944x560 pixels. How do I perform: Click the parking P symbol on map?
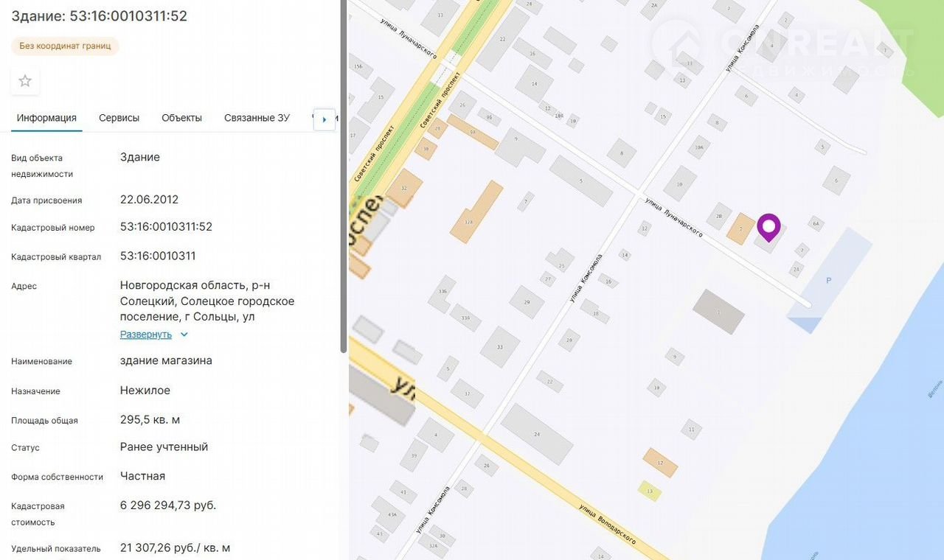click(828, 281)
